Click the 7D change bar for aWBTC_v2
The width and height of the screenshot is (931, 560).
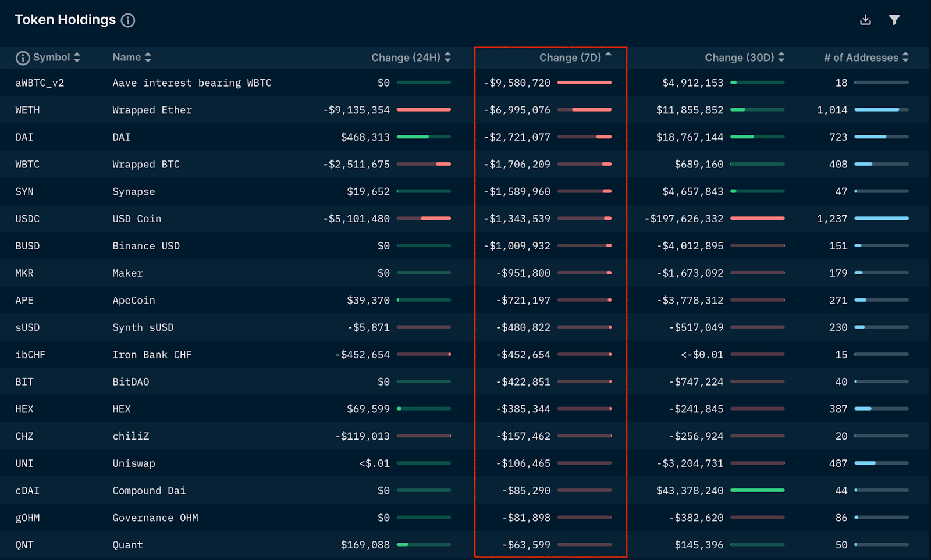coord(584,83)
